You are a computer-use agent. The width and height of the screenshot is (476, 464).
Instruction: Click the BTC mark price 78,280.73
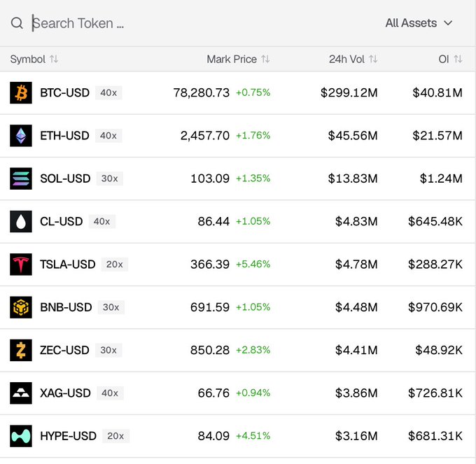point(202,92)
